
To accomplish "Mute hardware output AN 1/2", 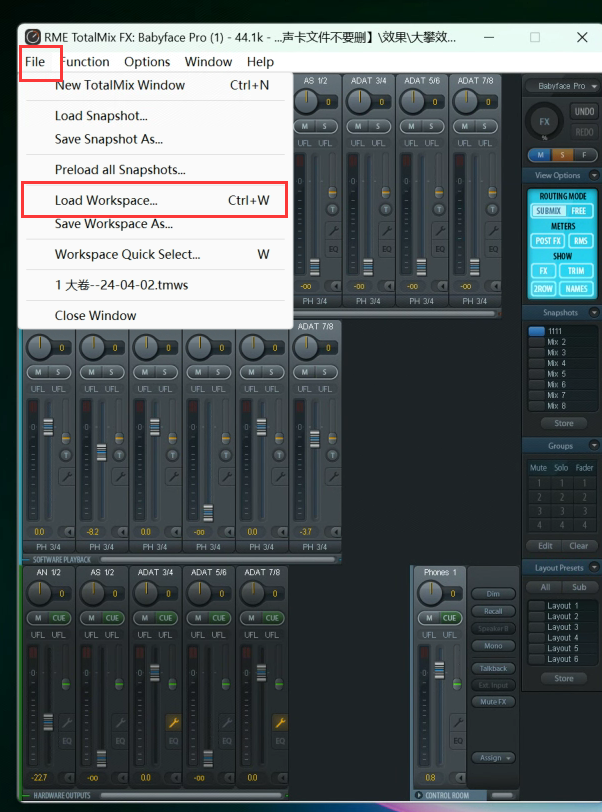I will (x=38, y=618).
